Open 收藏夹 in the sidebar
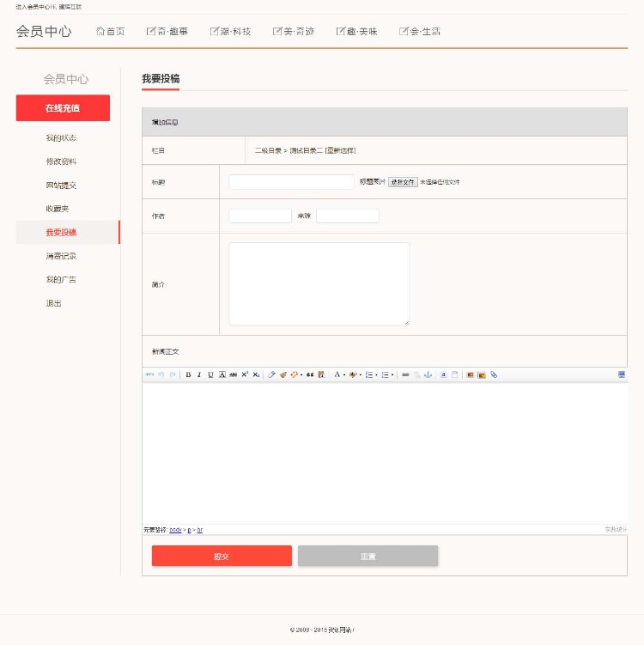The height and width of the screenshot is (645, 644). click(58, 209)
